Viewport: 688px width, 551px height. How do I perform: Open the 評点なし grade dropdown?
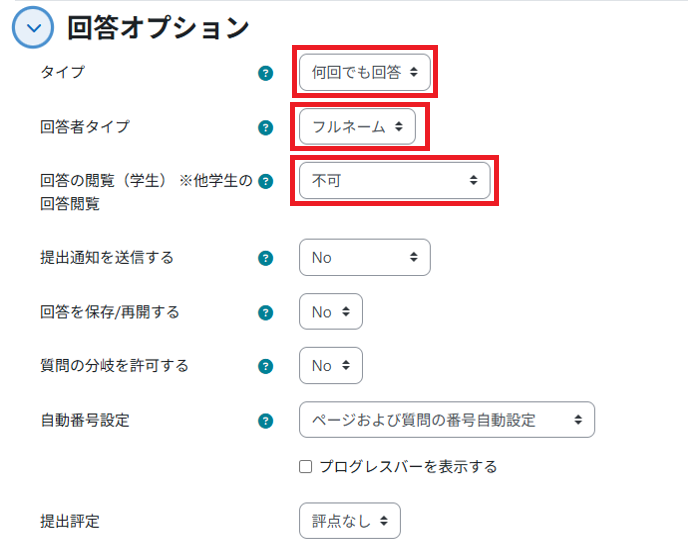click(x=349, y=521)
